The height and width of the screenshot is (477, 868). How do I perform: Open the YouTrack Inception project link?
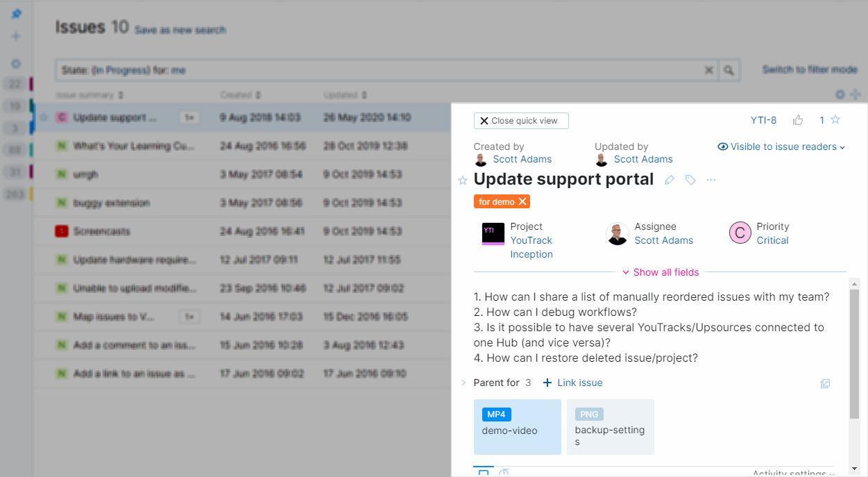[x=531, y=247]
